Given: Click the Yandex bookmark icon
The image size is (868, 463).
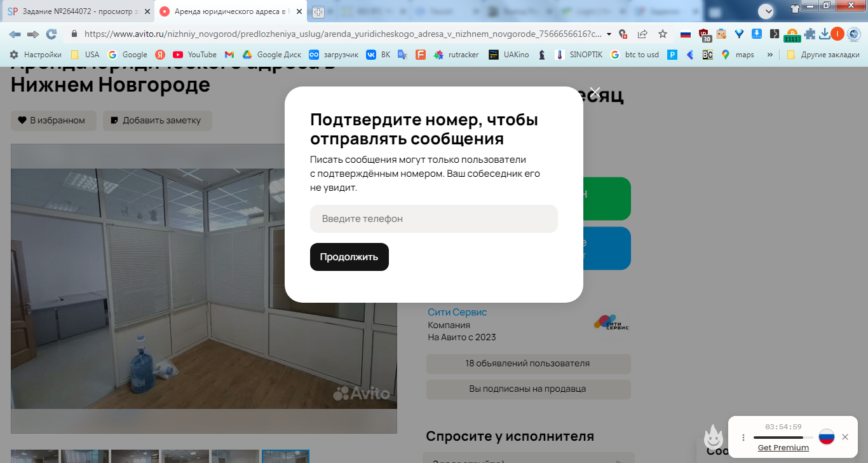Looking at the screenshot, I should [160, 55].
